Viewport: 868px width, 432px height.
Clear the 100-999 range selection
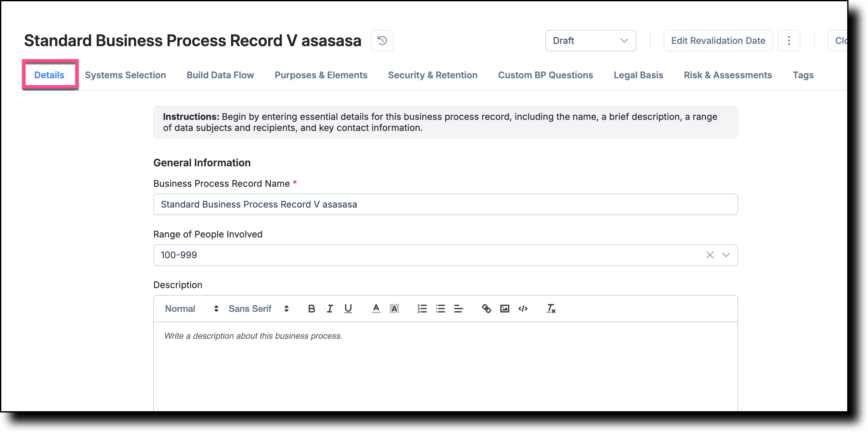click(x=709, y=255)
